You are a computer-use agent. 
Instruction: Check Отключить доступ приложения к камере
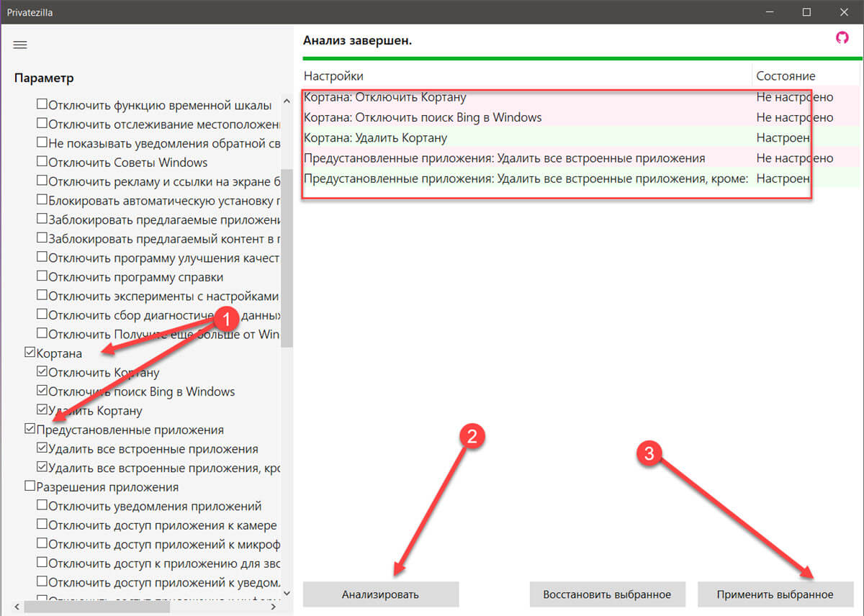(42, 525)
